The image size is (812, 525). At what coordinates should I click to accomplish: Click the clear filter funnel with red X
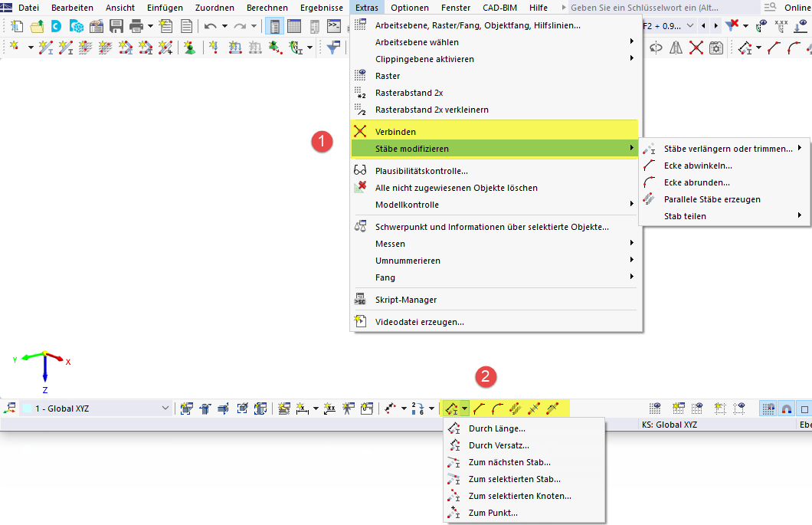[732, 25]
